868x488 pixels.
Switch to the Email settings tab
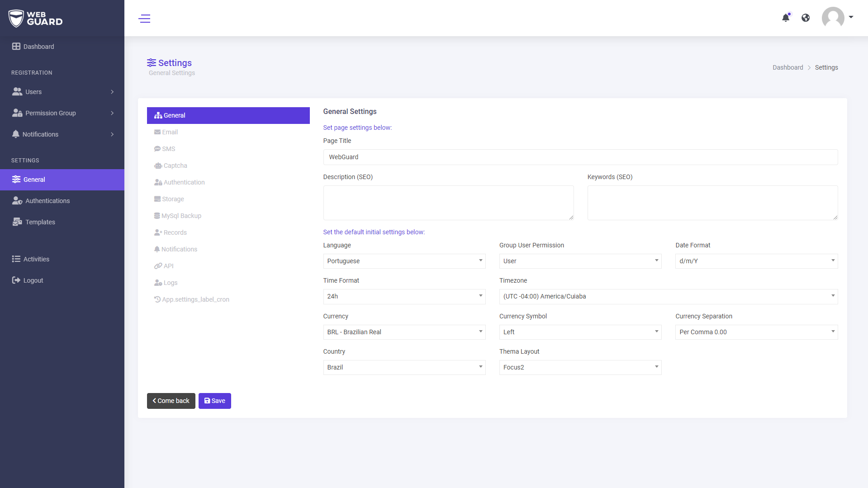coord(170,132)
